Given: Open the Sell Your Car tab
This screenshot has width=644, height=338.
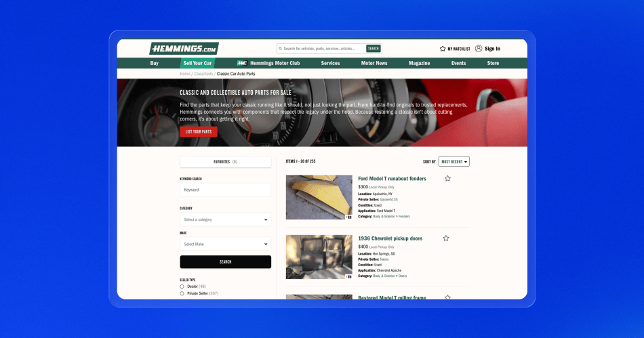Looking at the screenshot, I should tap(197, 63).
